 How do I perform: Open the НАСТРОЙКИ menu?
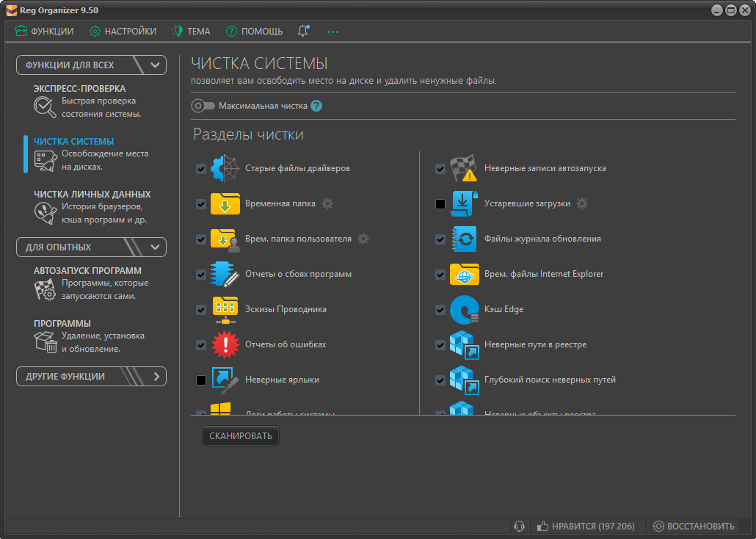(123, 32)
